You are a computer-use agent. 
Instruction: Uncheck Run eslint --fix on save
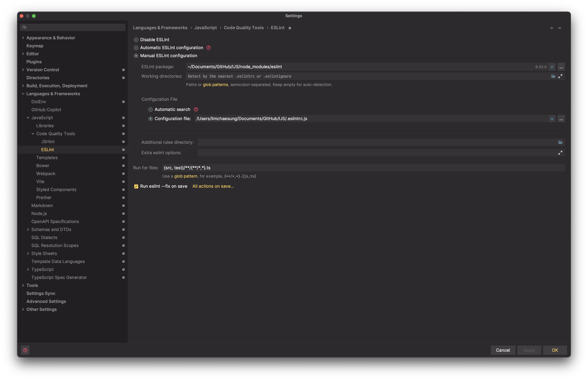tap(136, 186)
